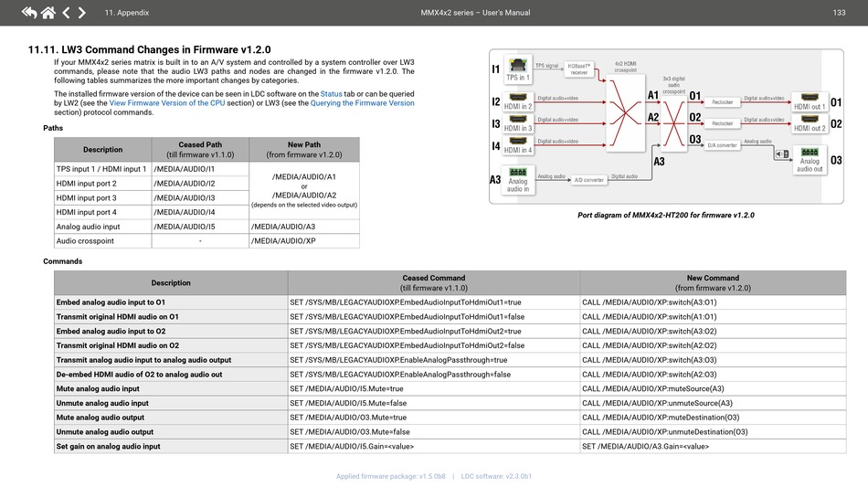Click the /MEDIA/AUDIO/I2 cell
Screen dimensions: 868x487
pyautogui.click(x=200, y=183)
